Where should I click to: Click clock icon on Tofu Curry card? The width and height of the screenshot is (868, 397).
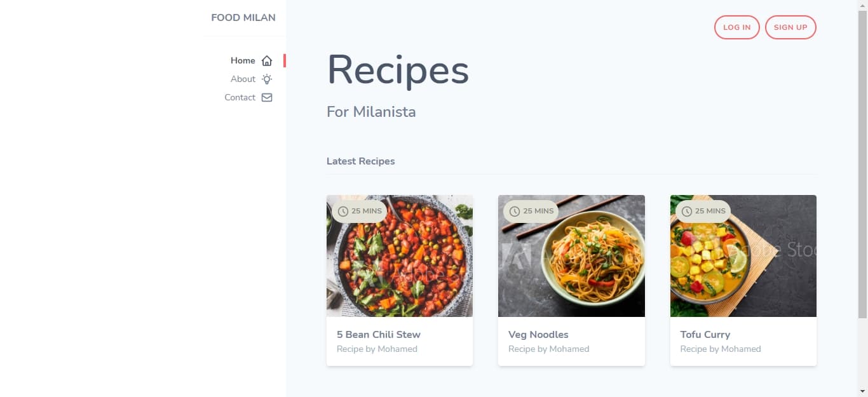687,212
